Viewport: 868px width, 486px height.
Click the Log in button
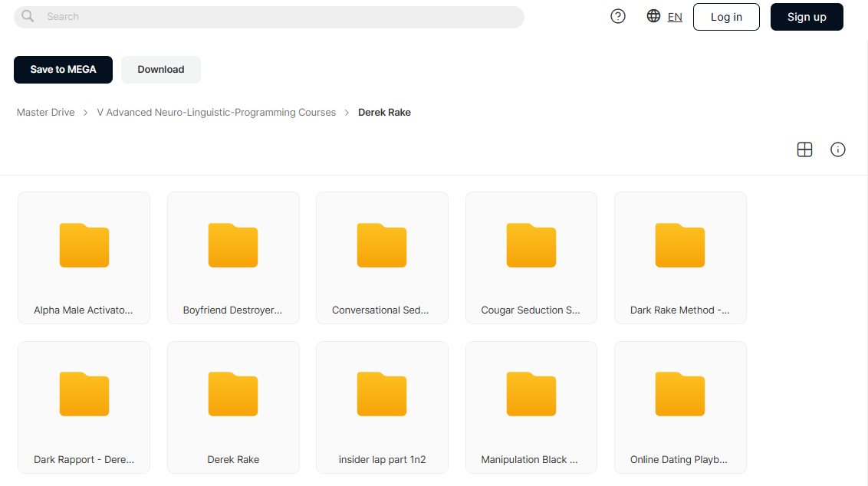[726, 17]
